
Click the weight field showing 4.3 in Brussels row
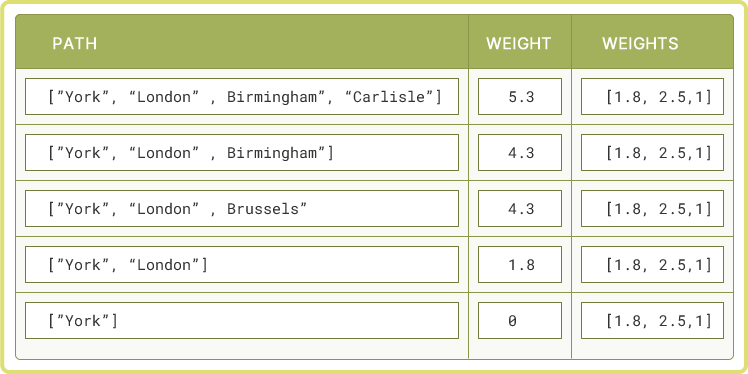tap(520, 208)
